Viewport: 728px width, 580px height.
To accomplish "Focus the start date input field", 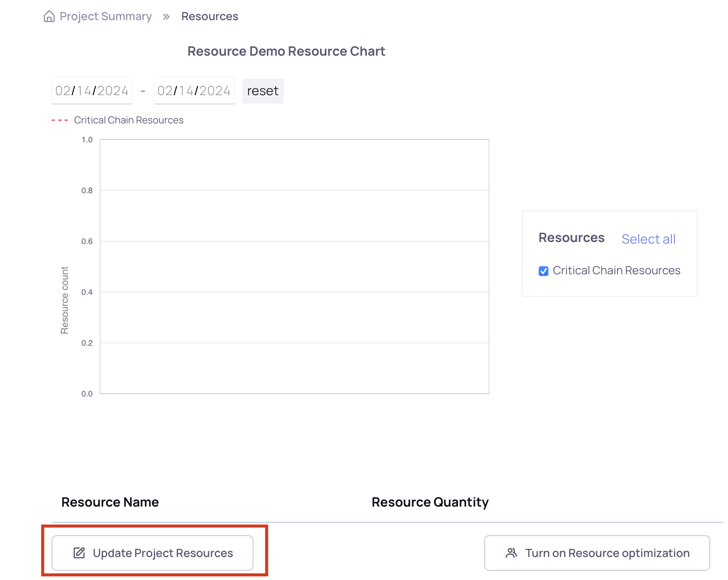I will pos(92,90).
